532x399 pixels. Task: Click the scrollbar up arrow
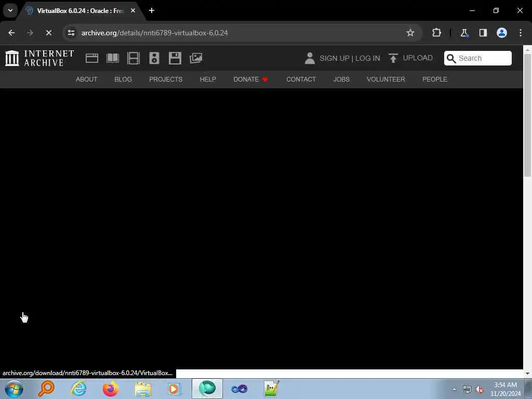click(527, 50)
